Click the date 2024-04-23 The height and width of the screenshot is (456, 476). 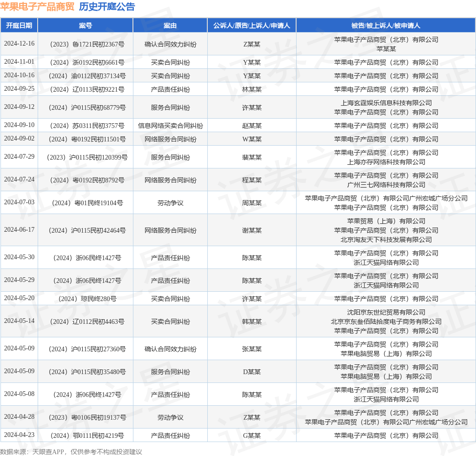[19, 435]
